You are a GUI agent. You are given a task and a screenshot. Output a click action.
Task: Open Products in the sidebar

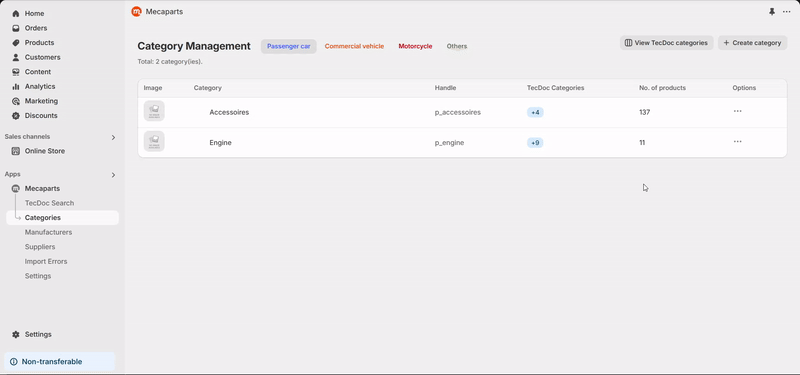39,43
